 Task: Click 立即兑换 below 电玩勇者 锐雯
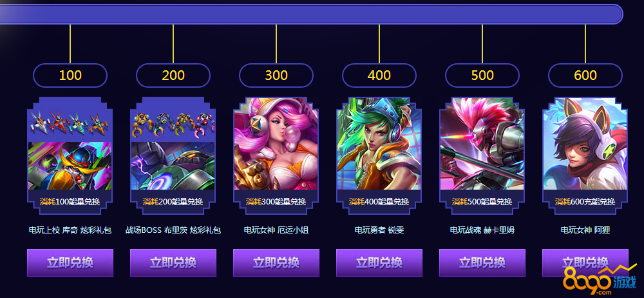[379, 263]
